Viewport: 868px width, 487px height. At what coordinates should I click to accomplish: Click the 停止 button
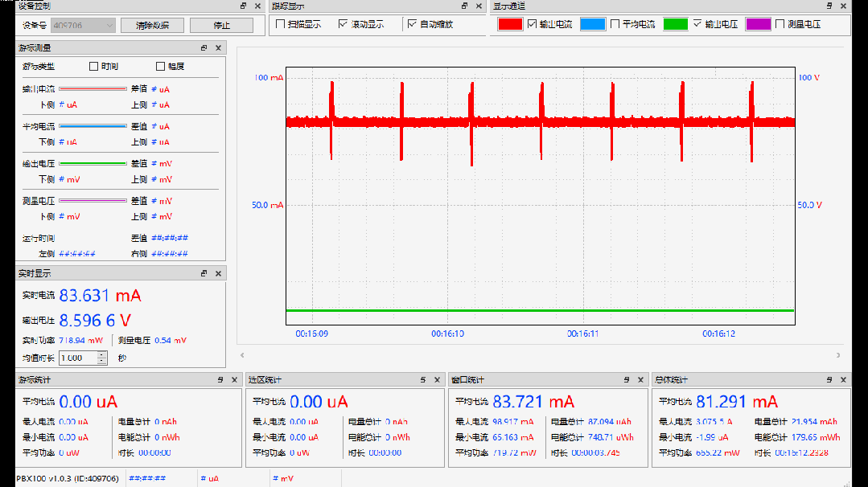pyautogui.click(x=221, y=26)
